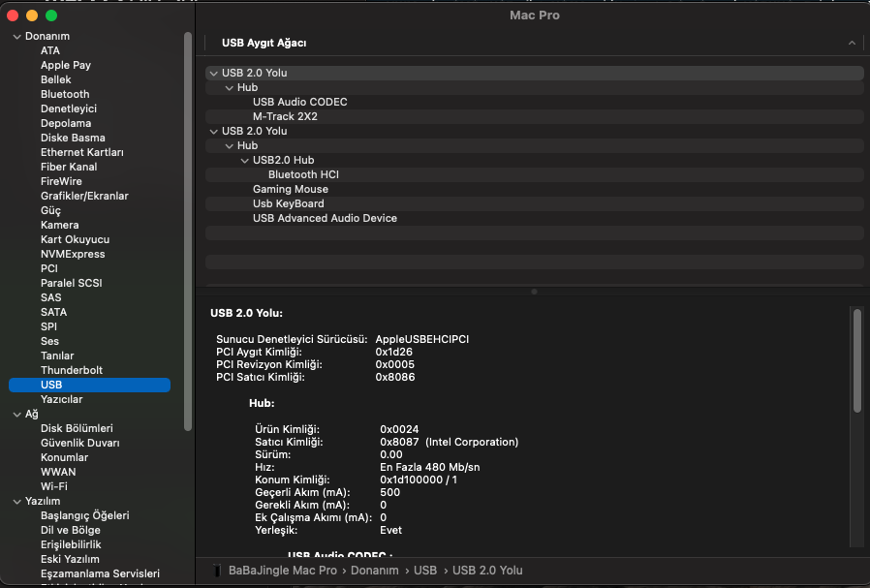
Task: Open Başlangıç Öğeleri under Yazılım
Action: (85, 515)
